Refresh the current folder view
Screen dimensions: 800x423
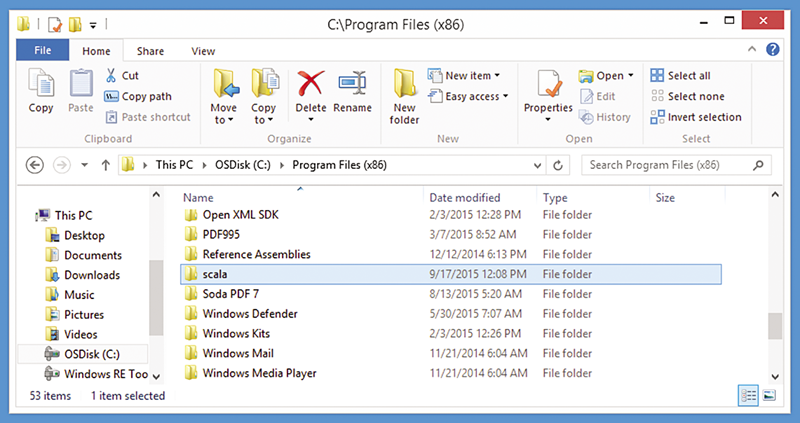(x=558, y=165)
